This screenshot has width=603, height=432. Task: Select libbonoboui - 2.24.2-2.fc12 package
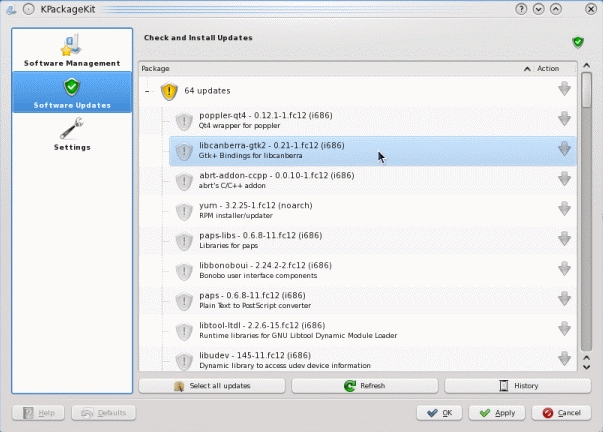tap(373, 271)
